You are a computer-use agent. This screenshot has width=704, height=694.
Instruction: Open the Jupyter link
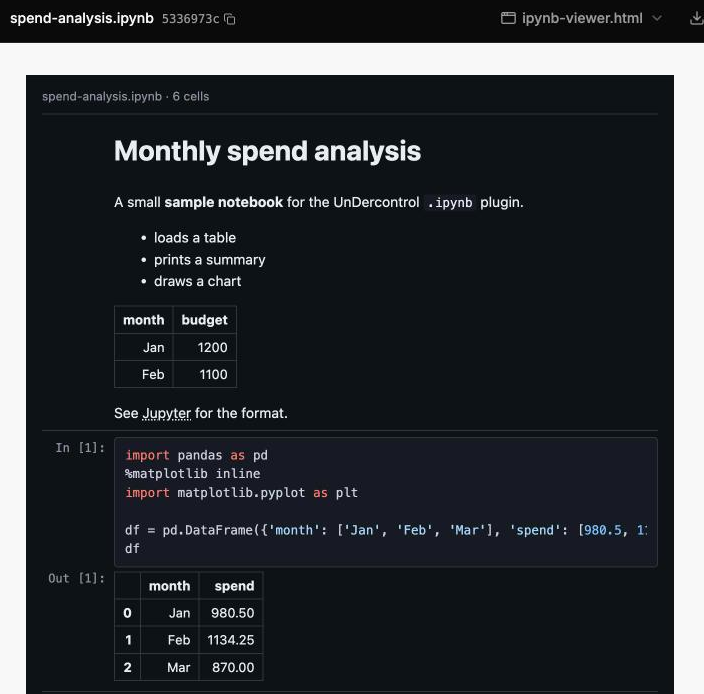click(x=167, y=413)
